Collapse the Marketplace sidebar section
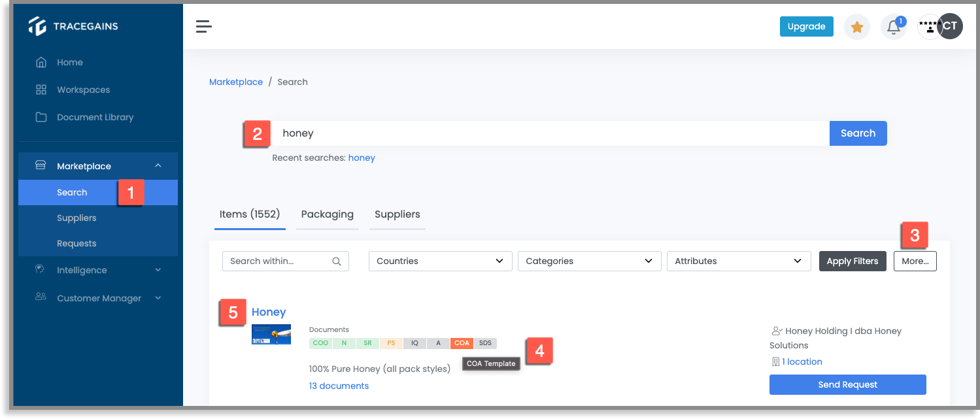 (x=158, y=165)
